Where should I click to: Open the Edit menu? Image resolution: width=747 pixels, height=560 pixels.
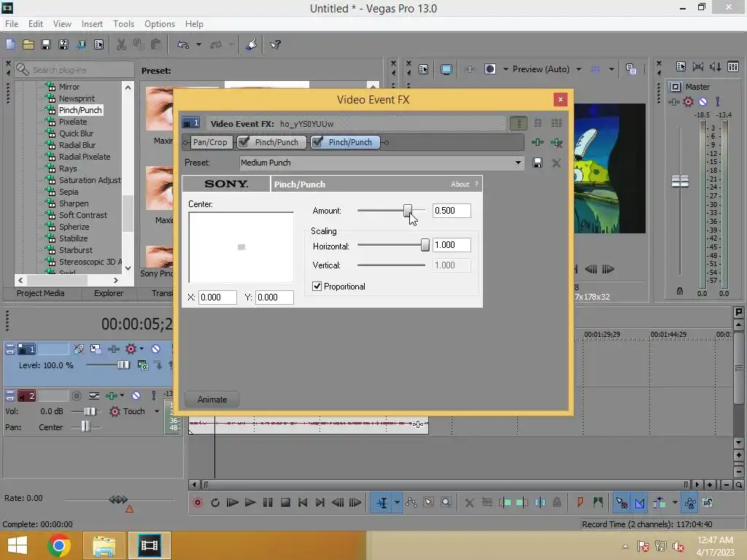pyautogui.click(x=35, y=24)
